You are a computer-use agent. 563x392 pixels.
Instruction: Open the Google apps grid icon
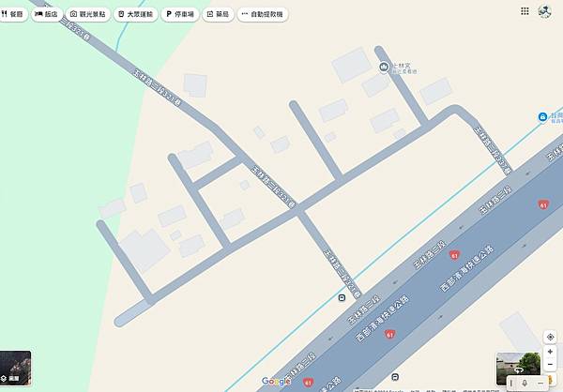[525, 11]
